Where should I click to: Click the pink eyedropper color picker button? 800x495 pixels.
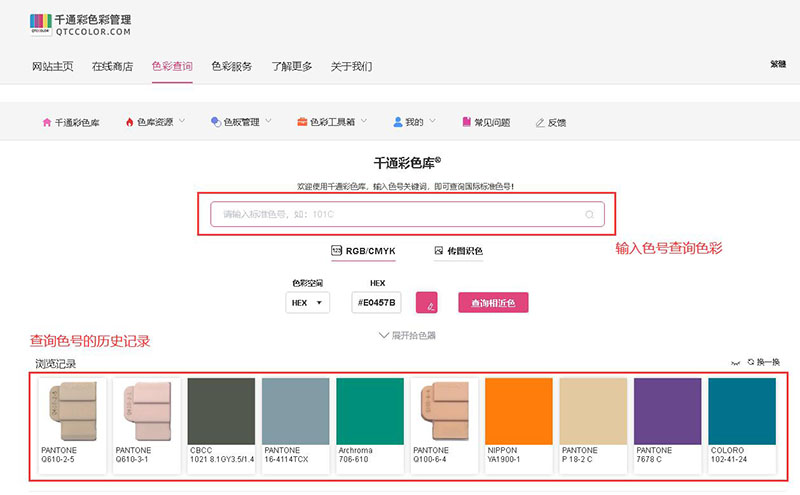coord(427,303)
